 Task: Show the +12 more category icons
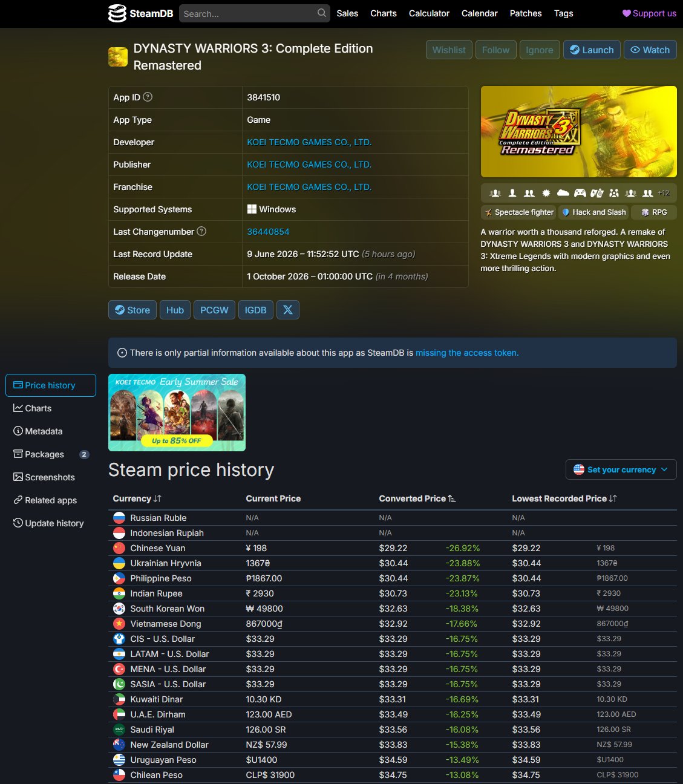pyautogui.click(x=664, y=193)
